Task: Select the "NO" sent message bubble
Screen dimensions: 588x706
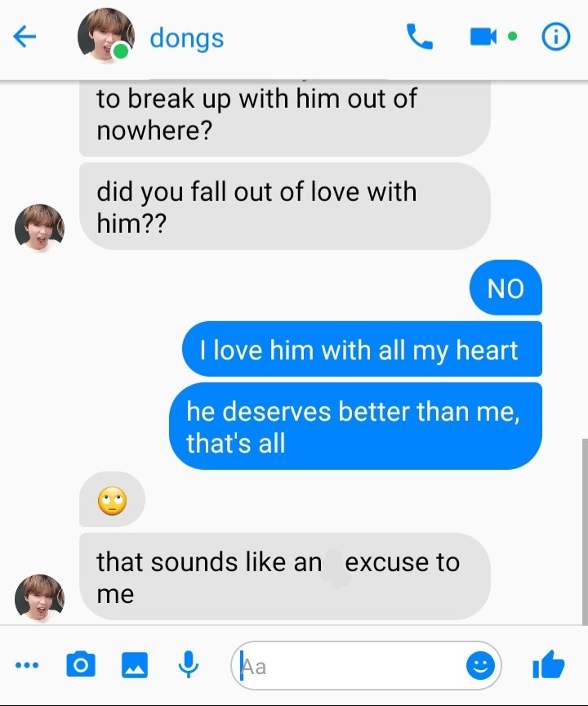Action: click(506, 288)
